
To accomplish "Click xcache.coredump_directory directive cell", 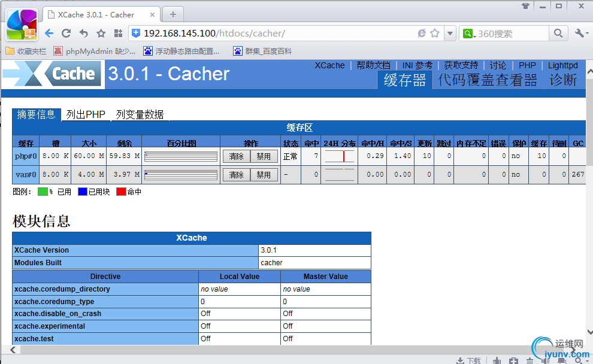I will 105,289.
